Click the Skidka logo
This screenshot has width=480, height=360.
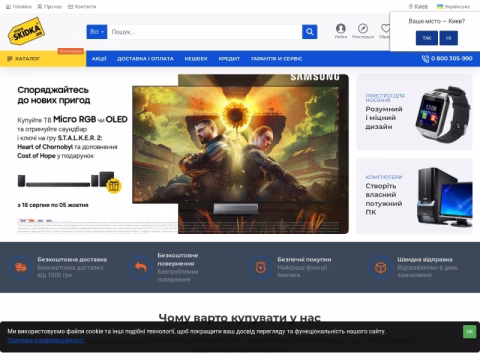[x=26, y=31]
